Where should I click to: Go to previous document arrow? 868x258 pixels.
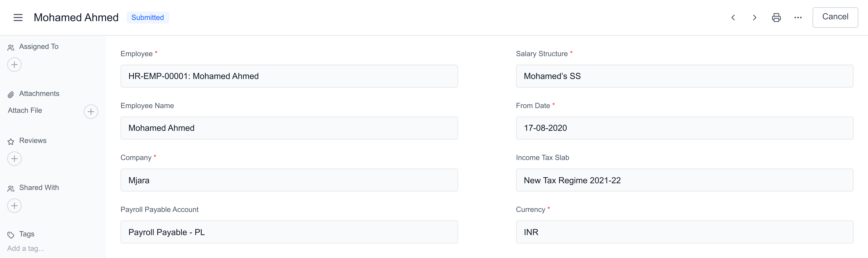point(733,17)
